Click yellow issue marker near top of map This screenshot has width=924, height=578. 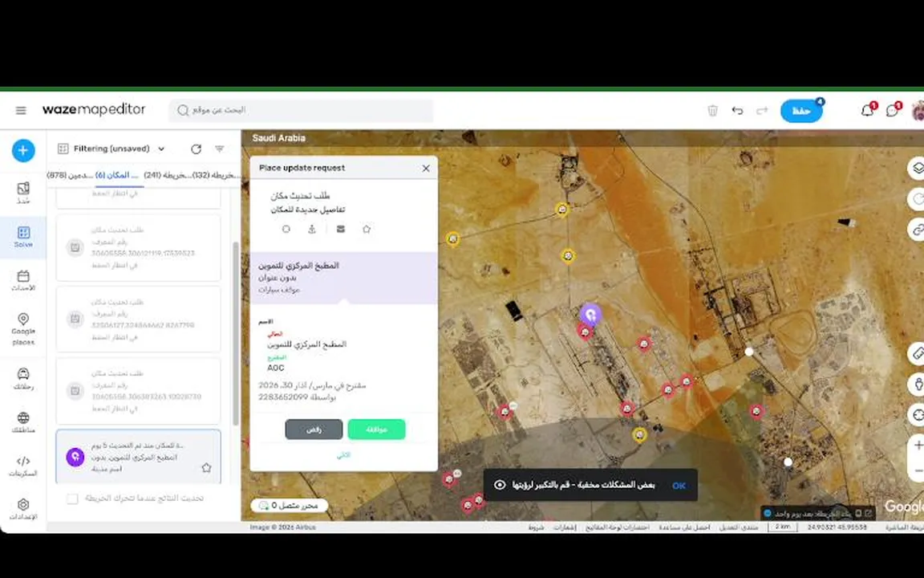coord(562,210)
